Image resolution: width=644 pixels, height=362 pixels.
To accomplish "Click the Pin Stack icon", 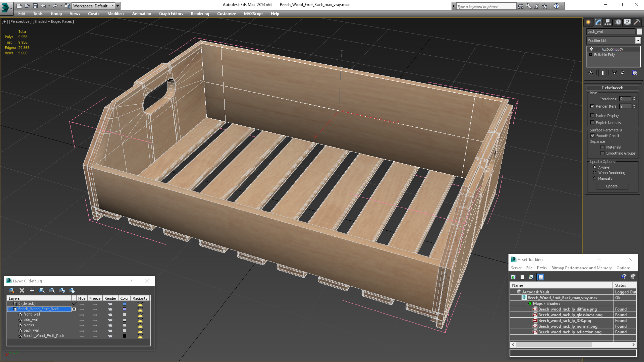I will click(x=591, y=72).
